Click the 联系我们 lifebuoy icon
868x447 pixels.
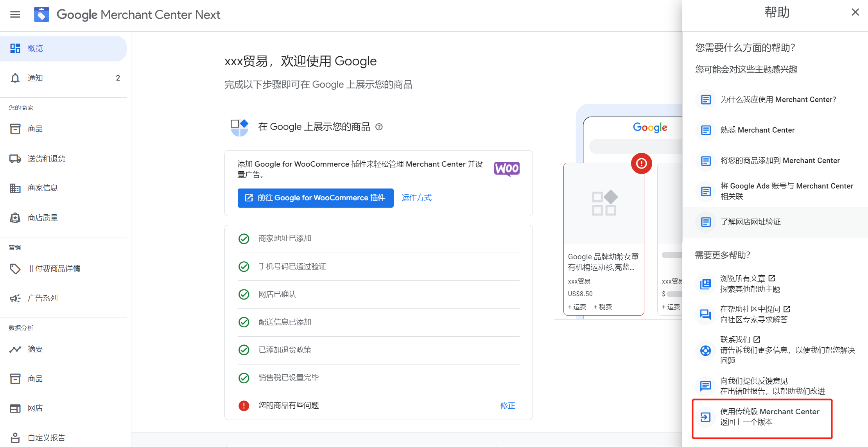point(706,351)
